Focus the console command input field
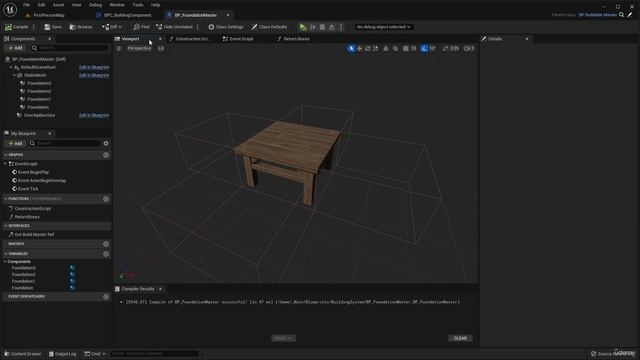This screenshot has height=360, width=640. [154, 354]
